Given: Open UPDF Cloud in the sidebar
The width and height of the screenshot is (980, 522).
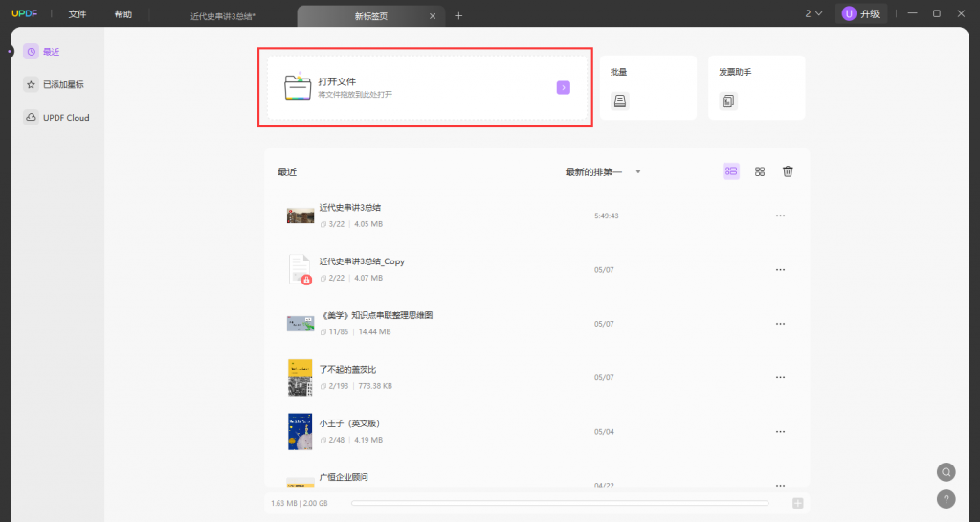Looking at the screenshot, I should click(x=65, y=118).
